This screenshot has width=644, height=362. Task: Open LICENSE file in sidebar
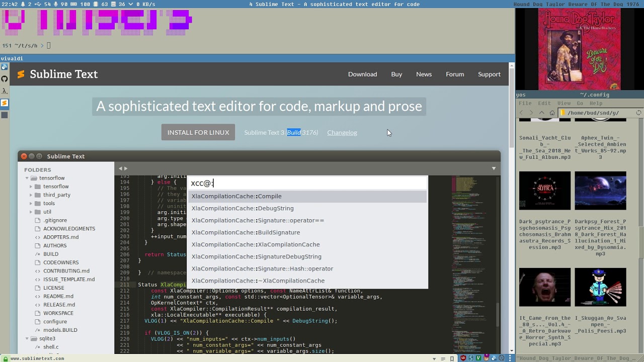click(x=53, y=288)
